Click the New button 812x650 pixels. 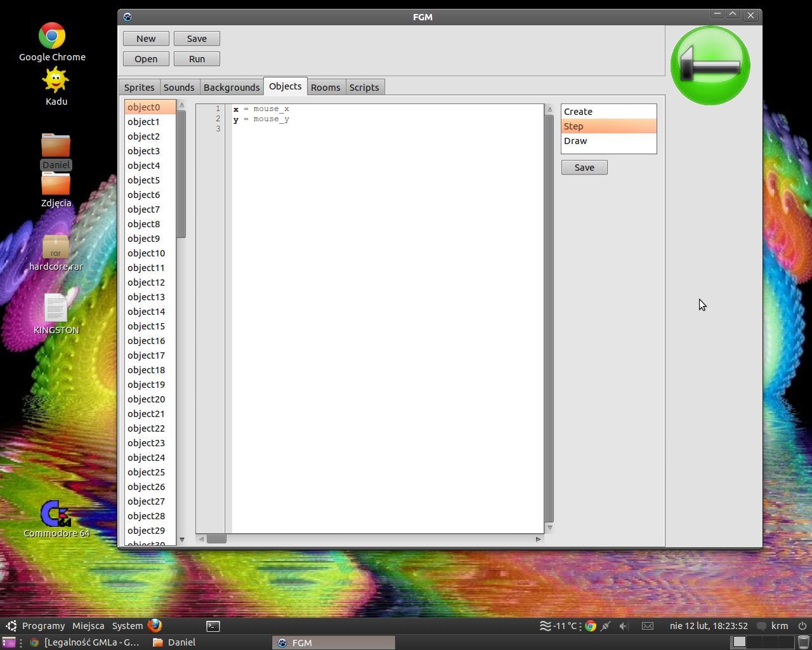[x=146, y=39]
